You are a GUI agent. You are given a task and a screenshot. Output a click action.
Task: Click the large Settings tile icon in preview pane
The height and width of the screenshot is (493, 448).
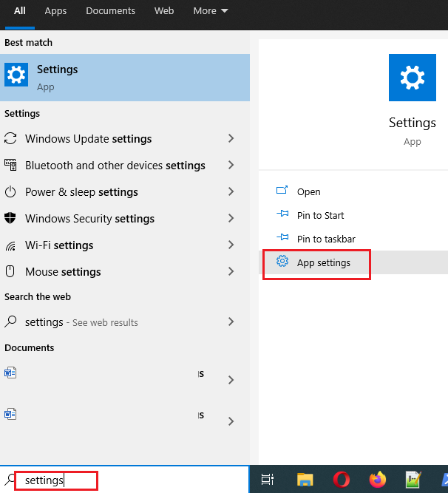coord(413,78)
